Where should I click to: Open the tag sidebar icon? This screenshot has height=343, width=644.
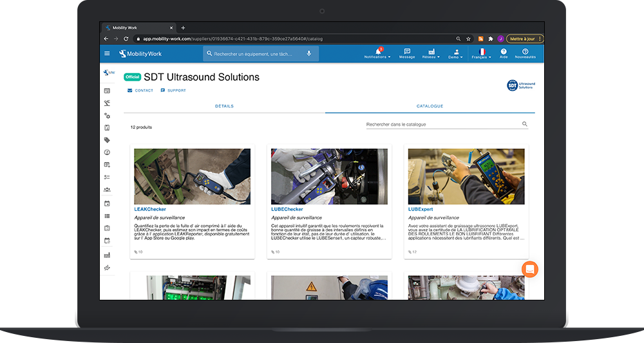pyautogui.click(x=107, y=140)
